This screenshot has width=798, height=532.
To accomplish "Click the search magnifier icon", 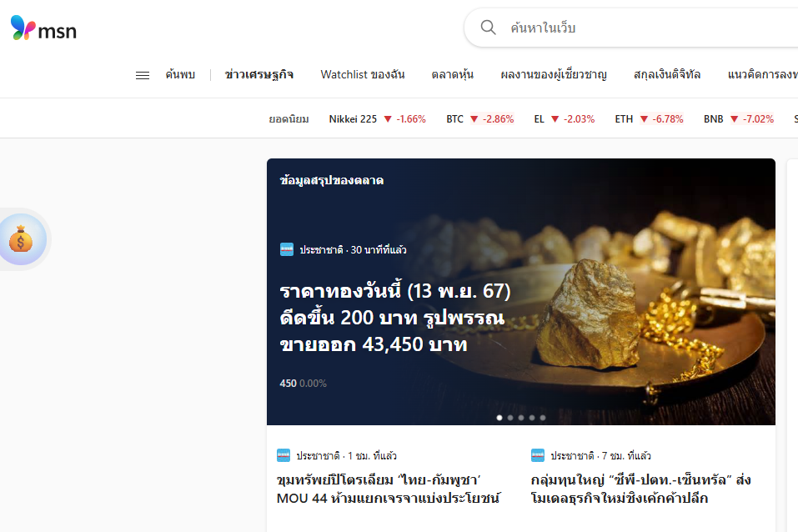I will 489,28.
